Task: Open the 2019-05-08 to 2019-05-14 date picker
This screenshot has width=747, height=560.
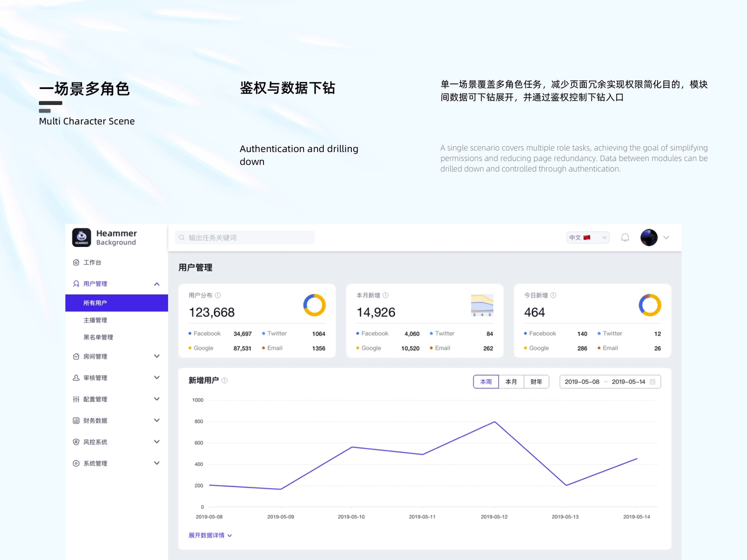Action: pos(610,381)
